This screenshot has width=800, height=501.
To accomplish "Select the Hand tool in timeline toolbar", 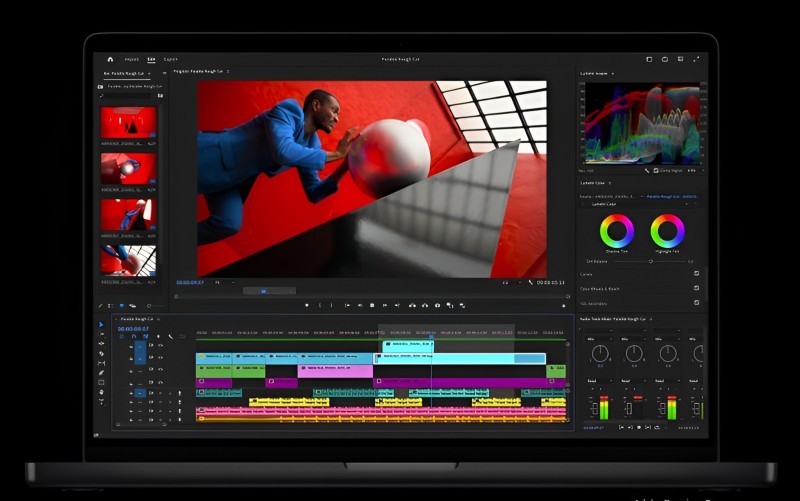I will [101, 392].
